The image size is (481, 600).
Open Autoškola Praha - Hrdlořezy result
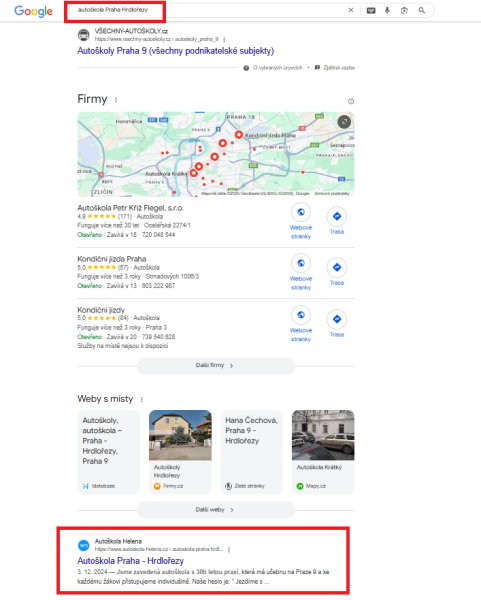pos(130,561)
